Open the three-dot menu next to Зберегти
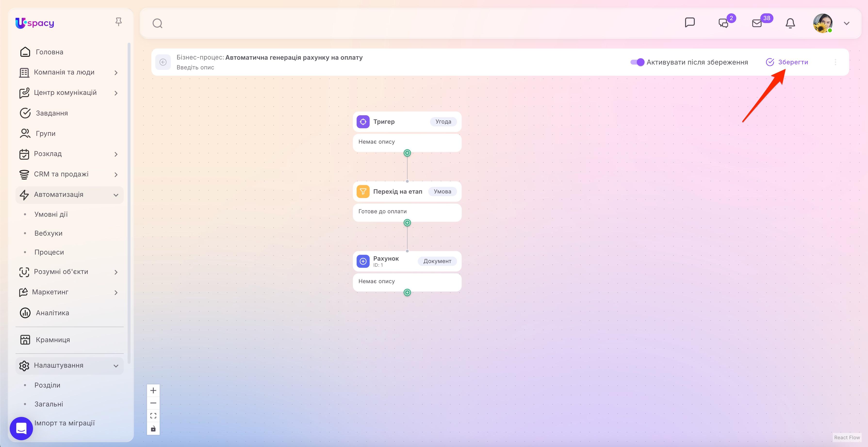Viewport: 868px width, 447px height. [835, 62]
